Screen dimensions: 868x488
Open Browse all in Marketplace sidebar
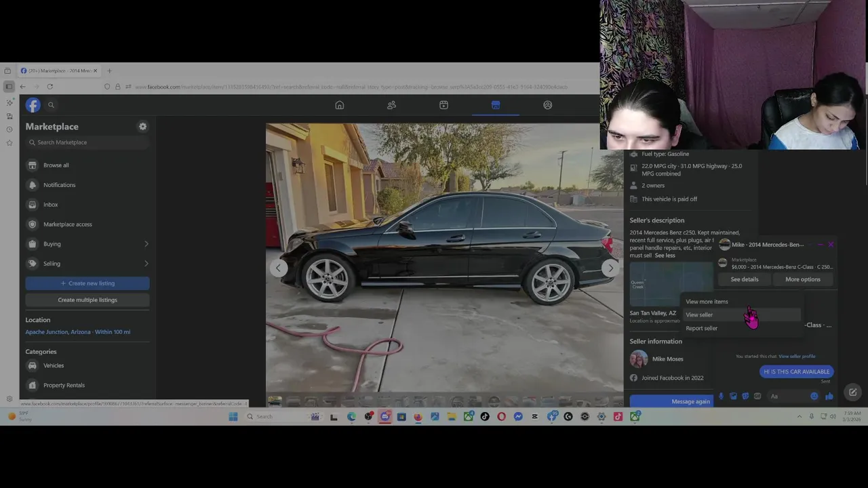coord(87,165)
